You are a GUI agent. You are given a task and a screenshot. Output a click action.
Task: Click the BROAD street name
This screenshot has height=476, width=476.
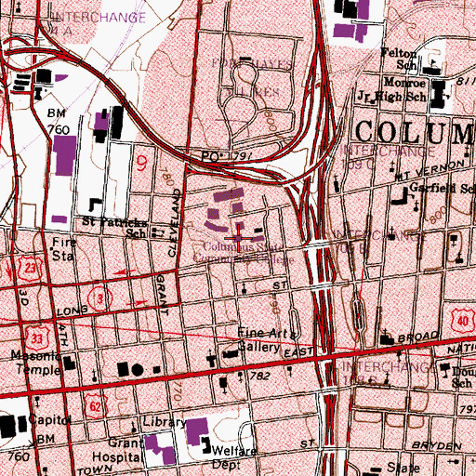pos(418,337)
